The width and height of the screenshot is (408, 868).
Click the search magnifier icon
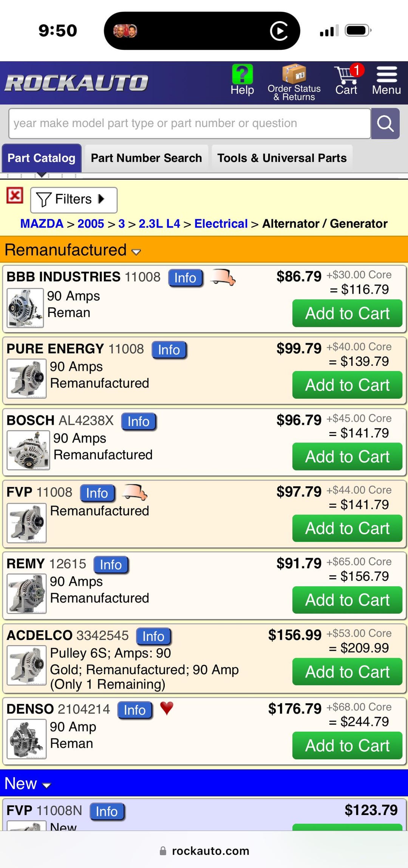point(385,123)
